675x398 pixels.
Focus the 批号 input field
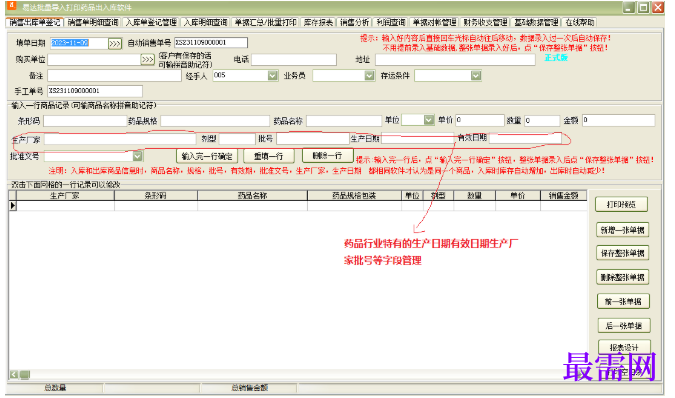click(313, 139)
